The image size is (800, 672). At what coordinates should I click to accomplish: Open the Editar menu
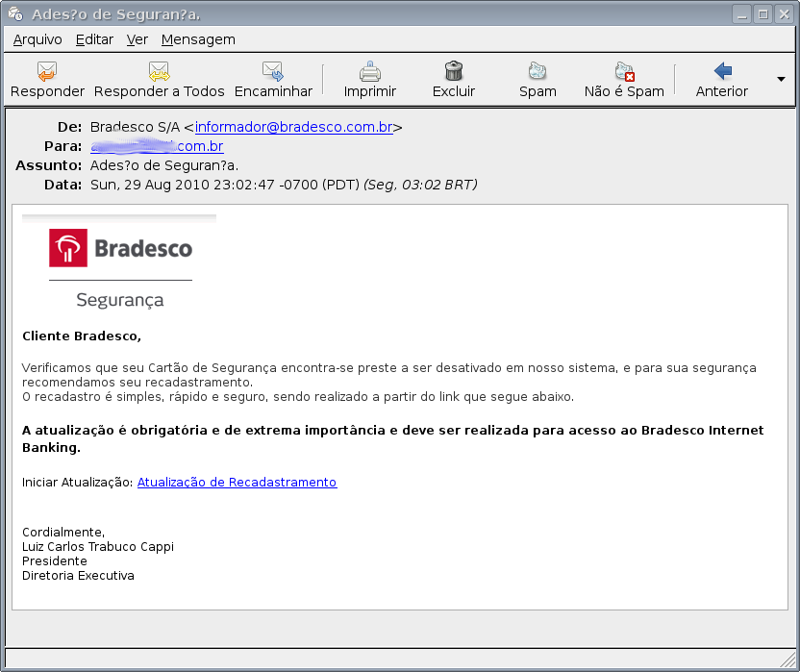94,39
